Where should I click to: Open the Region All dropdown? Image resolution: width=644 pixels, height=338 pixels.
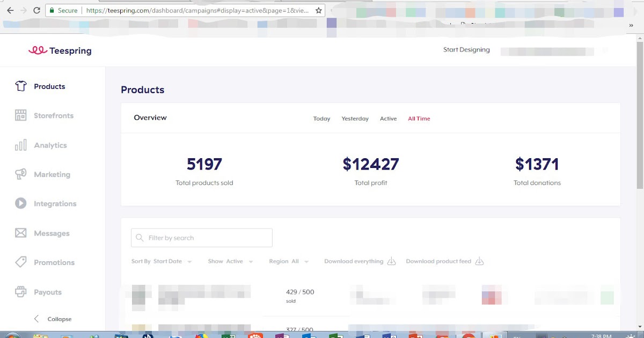(x=289, y=261)
